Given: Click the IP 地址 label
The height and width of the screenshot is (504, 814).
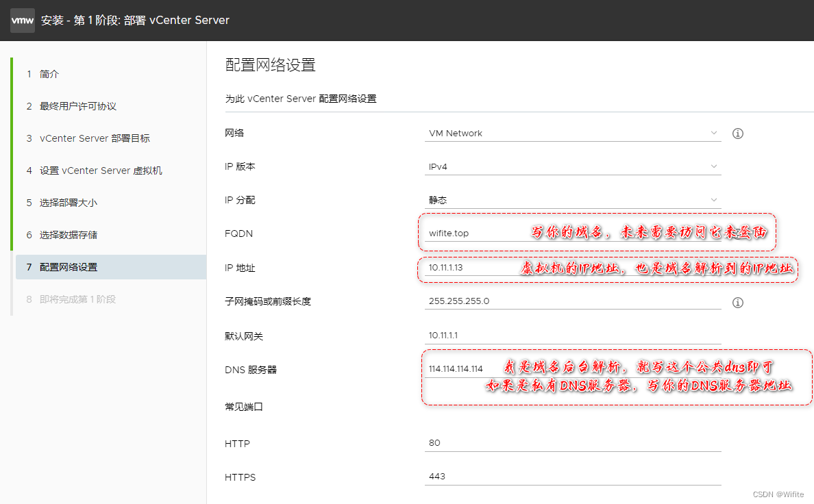Looking at the screenshot, I should pos(240,268).
